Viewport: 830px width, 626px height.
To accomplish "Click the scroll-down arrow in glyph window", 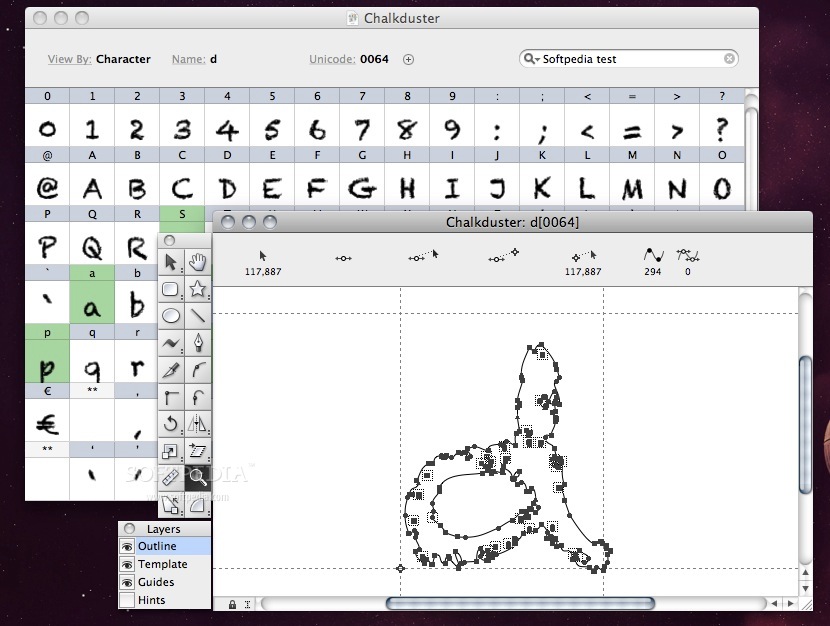I will pos(805,588).
